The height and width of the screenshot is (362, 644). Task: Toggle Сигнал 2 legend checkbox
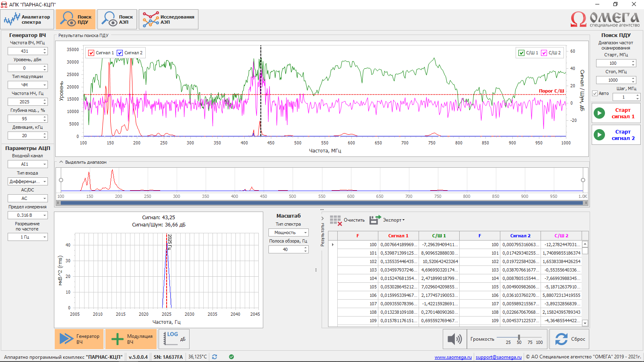[x=120, y=53]
